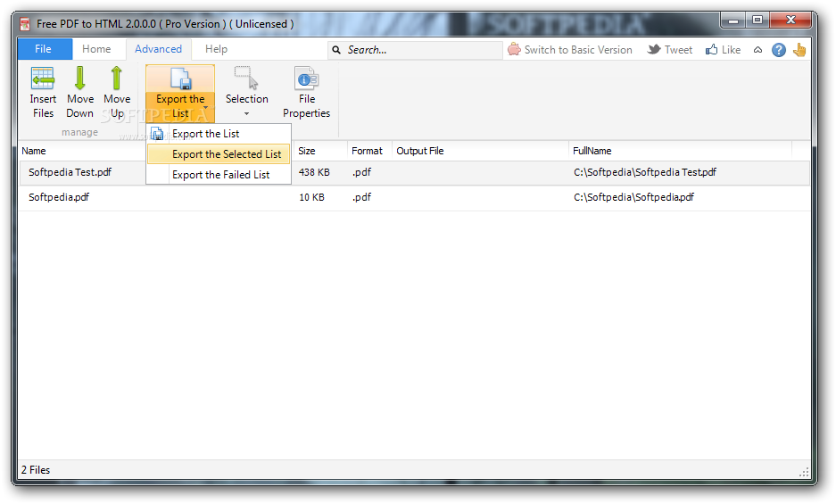Click the Move Down green arrow
This screenshot has height=504, width=836.
[80, 78]
